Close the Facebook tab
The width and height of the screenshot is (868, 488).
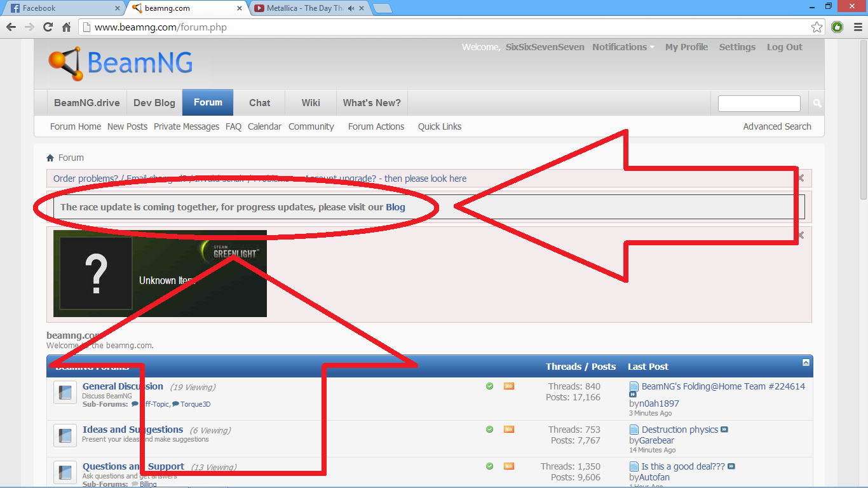click(118, 8)
